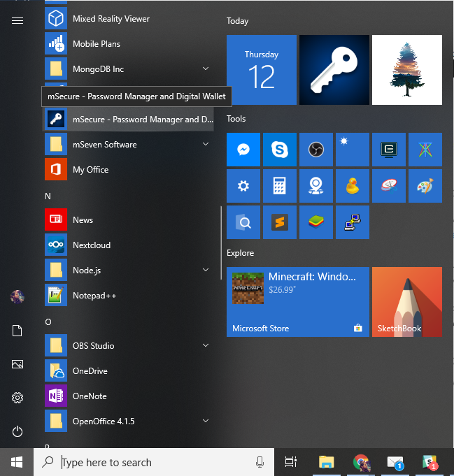Click the O letter group header
Viewport: 454px width, 476px height.
click(48, 322)
